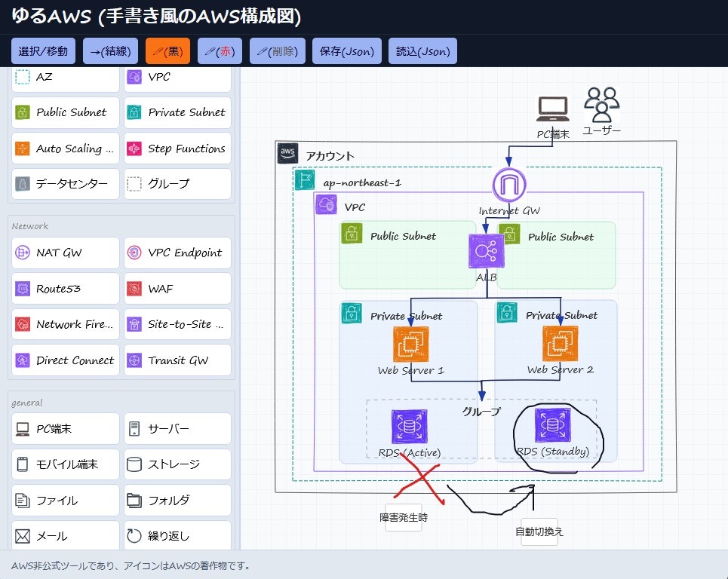Save the diagram with 保存(Json)
Viewport: 728px width, 579px height.
point(347,51)
